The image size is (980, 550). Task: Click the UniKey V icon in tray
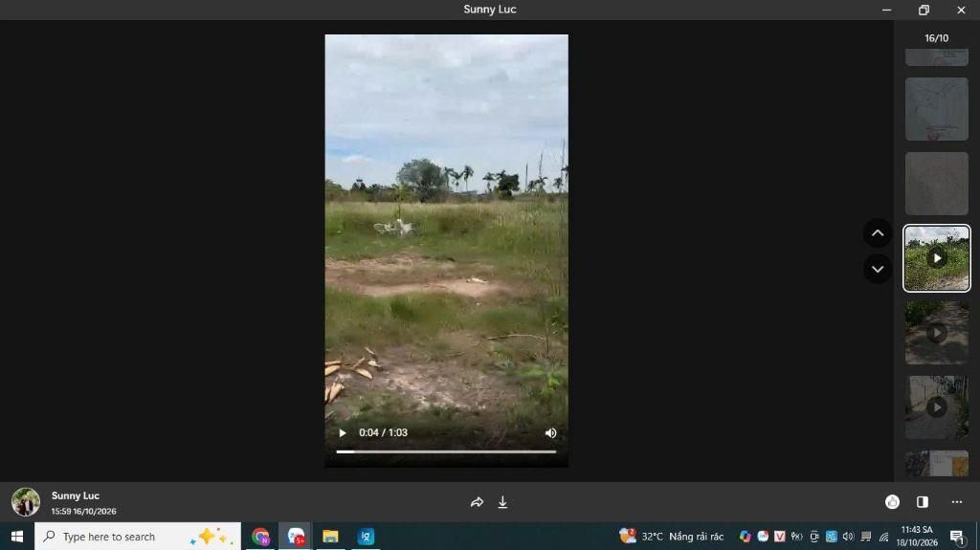point(779,537)
